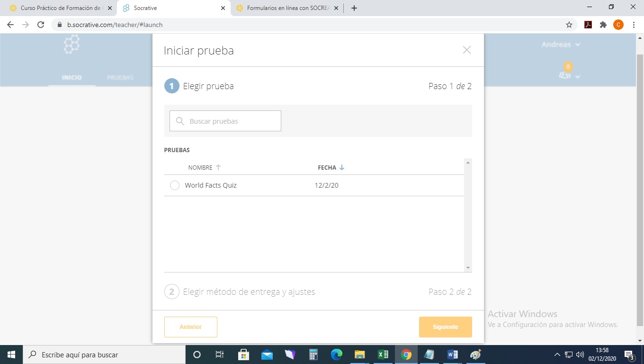Open Word from the taskbar

pos(452,355)
